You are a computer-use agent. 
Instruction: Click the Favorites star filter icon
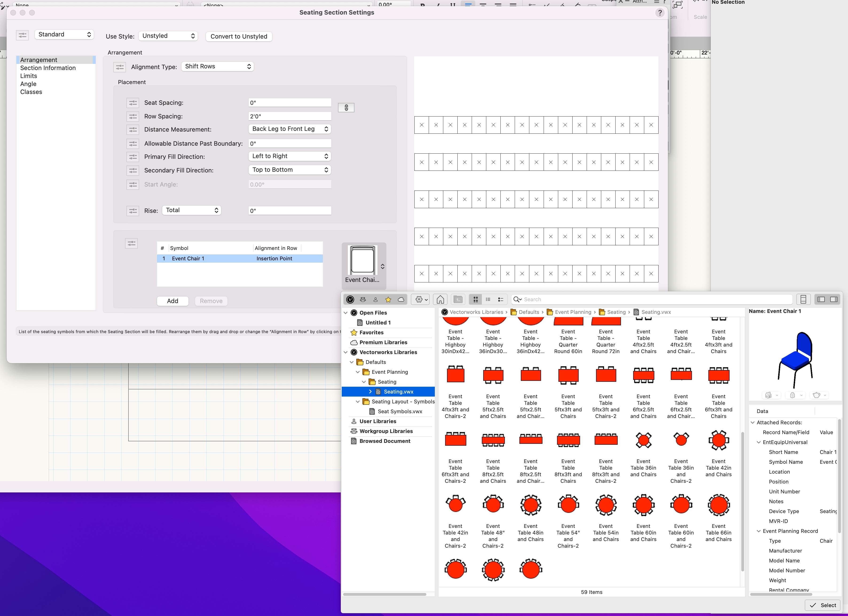pos(388,299)
